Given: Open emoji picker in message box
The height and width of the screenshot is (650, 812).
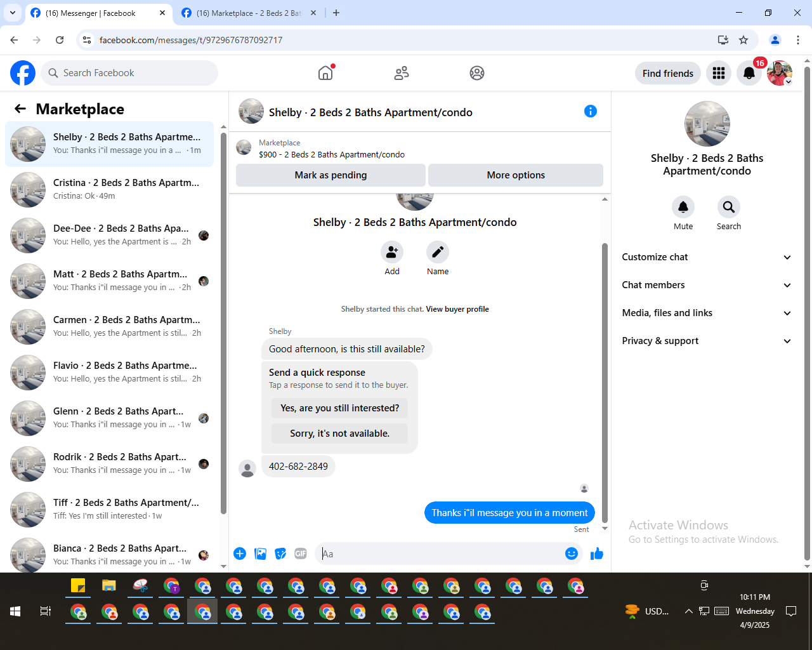Looking at the screenshot, I should point(572,554).
